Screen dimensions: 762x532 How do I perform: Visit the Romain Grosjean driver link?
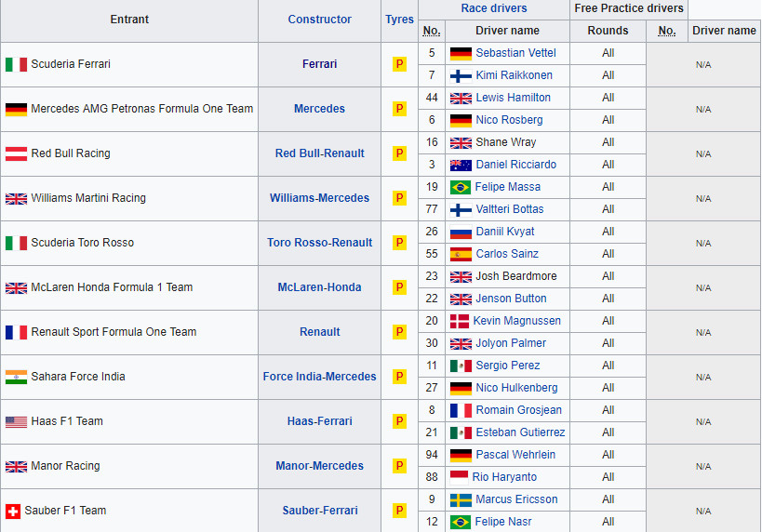(518, 410)
